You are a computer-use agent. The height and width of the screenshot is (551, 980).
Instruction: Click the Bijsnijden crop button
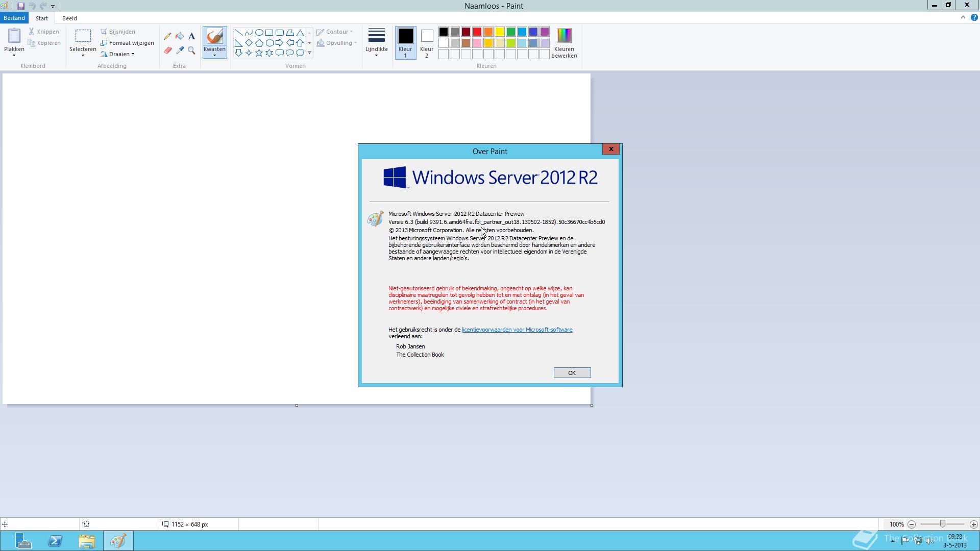click(x=118, y=32)
